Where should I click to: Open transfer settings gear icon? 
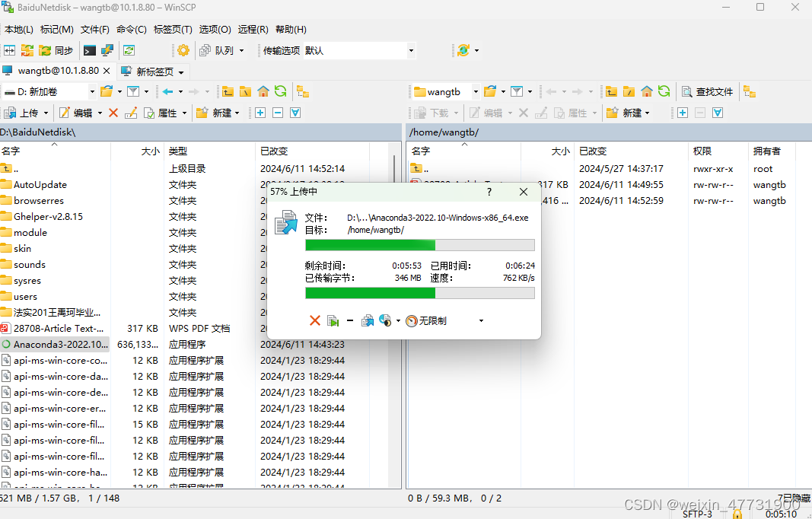point(183,50)
